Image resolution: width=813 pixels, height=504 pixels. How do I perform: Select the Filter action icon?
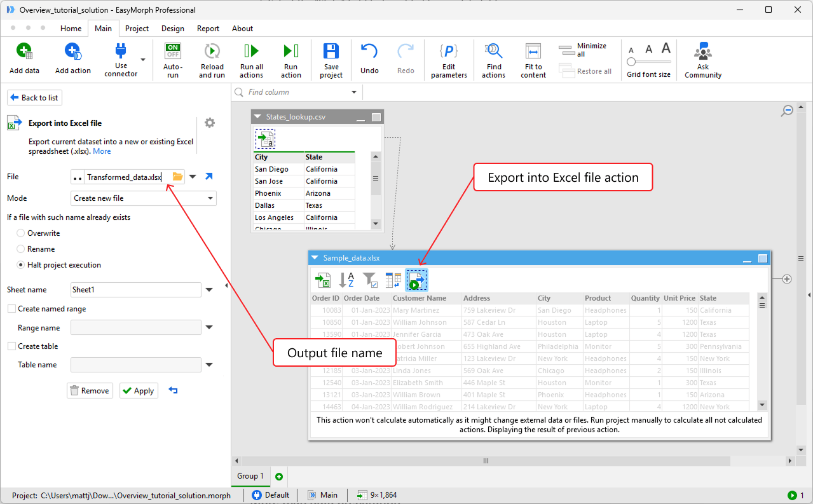[370, 280]
